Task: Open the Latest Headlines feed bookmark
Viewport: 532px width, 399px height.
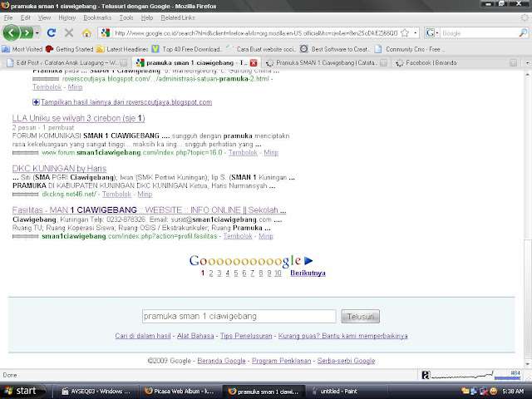Action: point(122,49)
